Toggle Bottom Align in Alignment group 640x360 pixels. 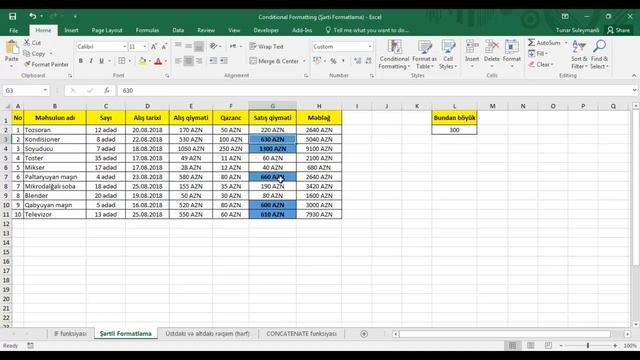pyautogui.click(x=199, y=47)
